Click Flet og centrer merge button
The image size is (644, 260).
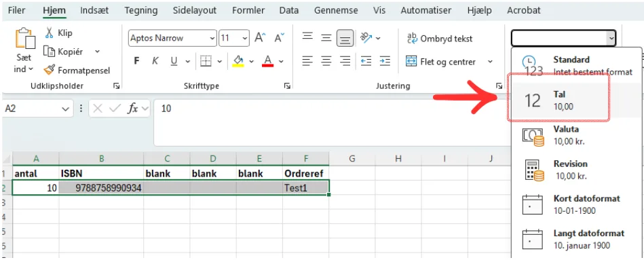(440, 62)
